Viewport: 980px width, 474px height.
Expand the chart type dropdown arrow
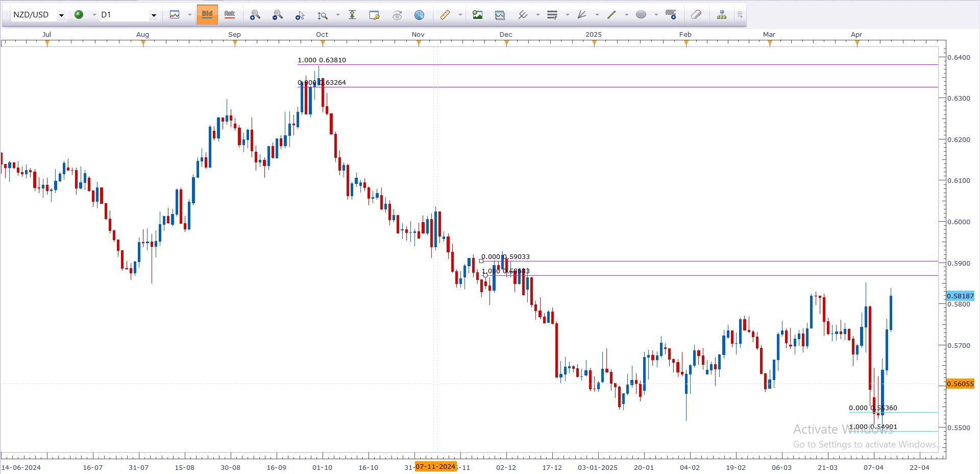(189, 15)
